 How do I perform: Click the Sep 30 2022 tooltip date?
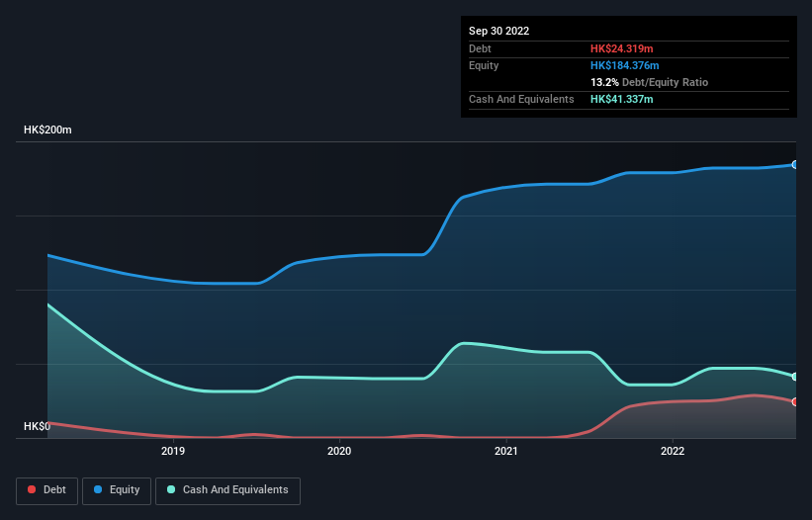(498, 31)
